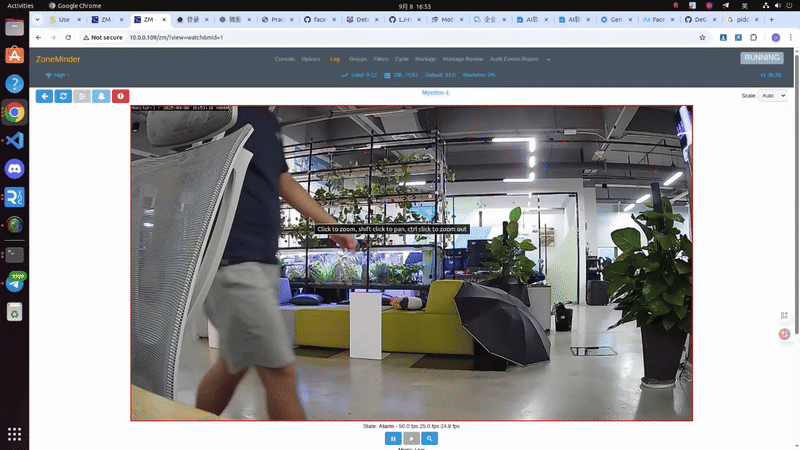Click the RUNNING status button
800x450 pixels.
(761, 58)
